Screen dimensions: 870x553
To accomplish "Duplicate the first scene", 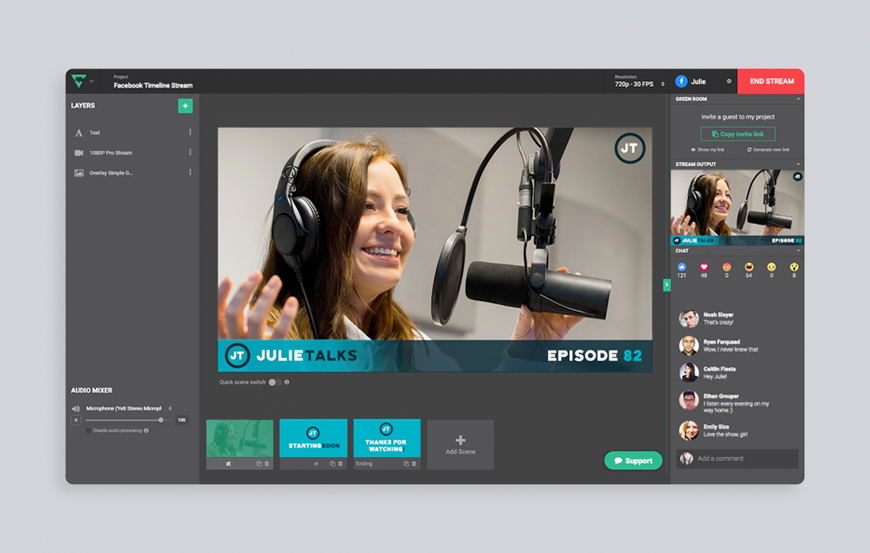I will coord(259,464).
